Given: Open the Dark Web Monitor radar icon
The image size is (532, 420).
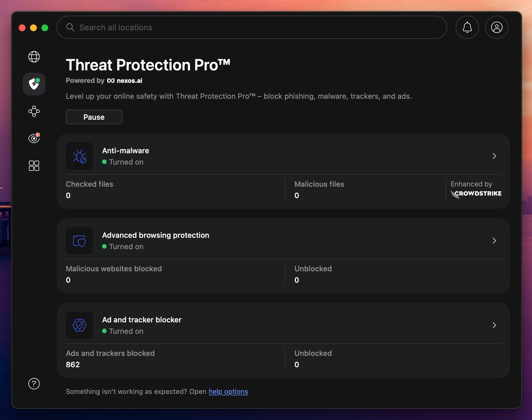Looking at the screenshot, I should [34, 138].
